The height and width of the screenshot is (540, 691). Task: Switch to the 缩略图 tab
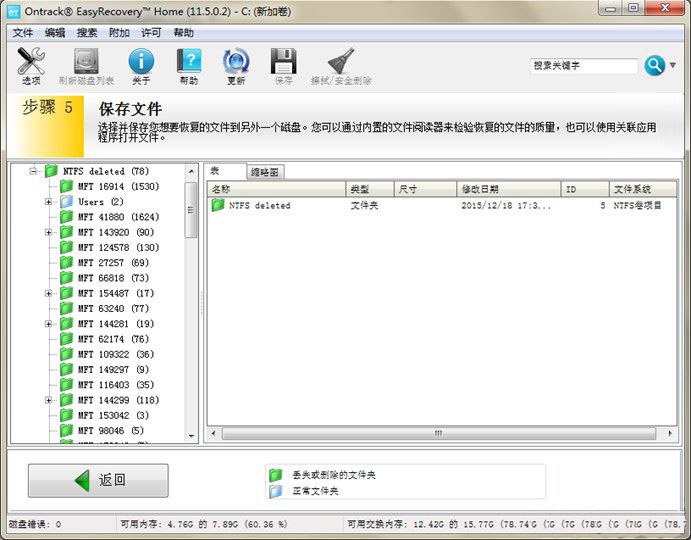click(265, 172)
